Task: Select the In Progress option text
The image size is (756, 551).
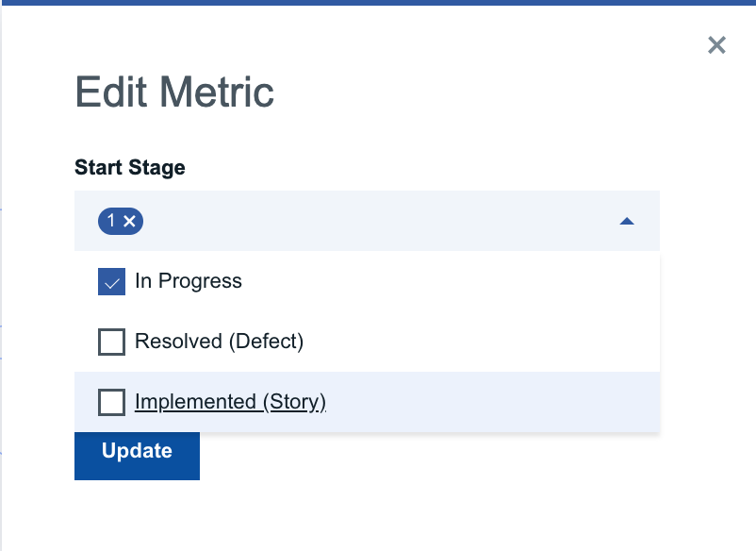Action: pyautogui.click(x=188, y=281)
